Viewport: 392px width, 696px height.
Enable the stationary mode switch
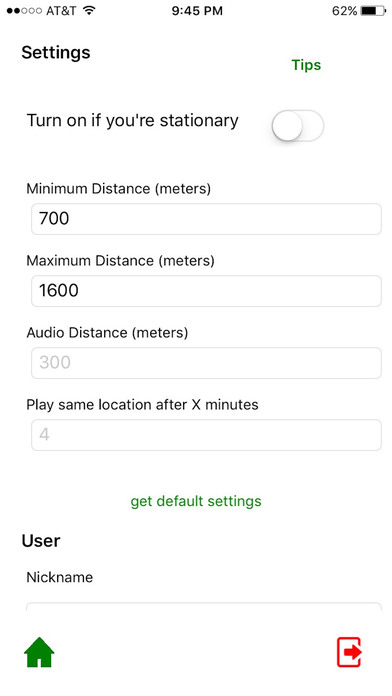298,126
